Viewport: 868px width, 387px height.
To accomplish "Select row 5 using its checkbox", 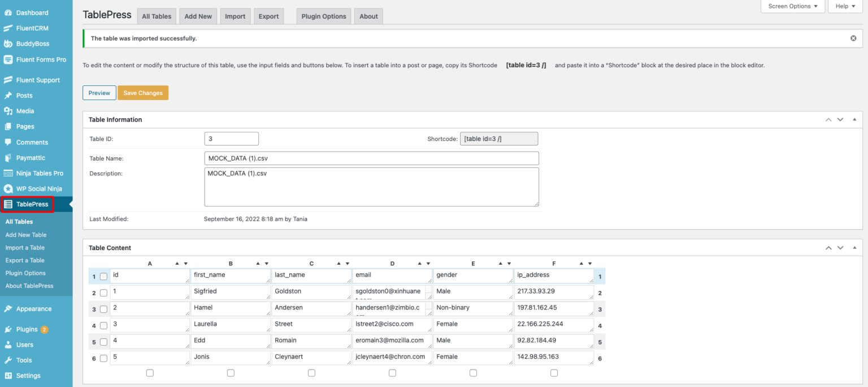I will (103, 342).
